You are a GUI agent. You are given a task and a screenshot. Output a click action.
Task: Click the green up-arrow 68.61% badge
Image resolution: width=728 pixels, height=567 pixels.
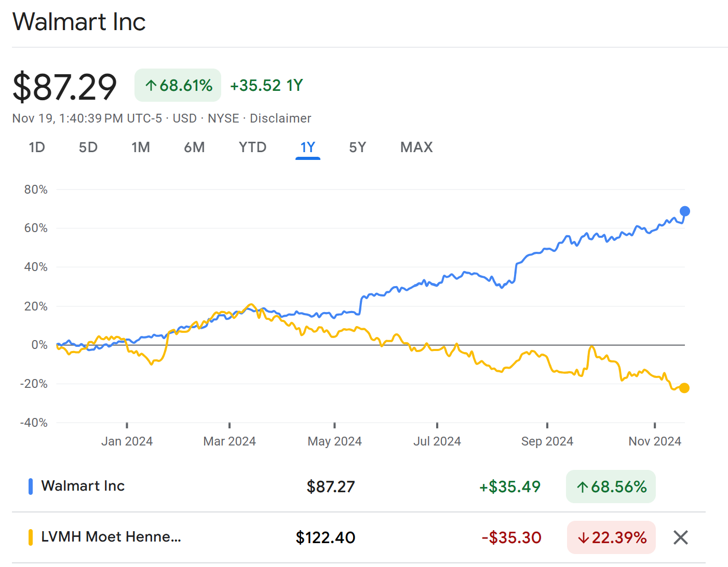[x=178, y=85]
